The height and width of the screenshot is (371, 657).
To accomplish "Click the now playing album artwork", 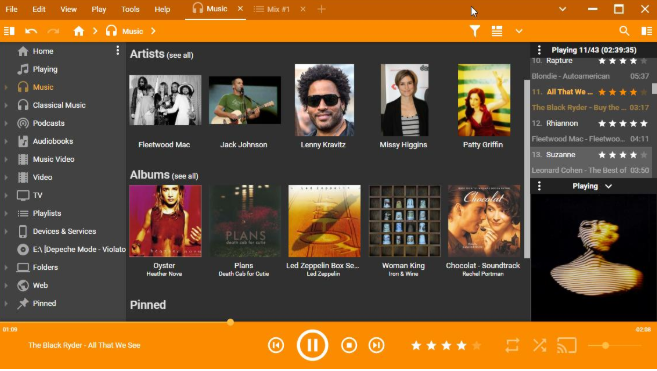I will [x=593, y=258].
